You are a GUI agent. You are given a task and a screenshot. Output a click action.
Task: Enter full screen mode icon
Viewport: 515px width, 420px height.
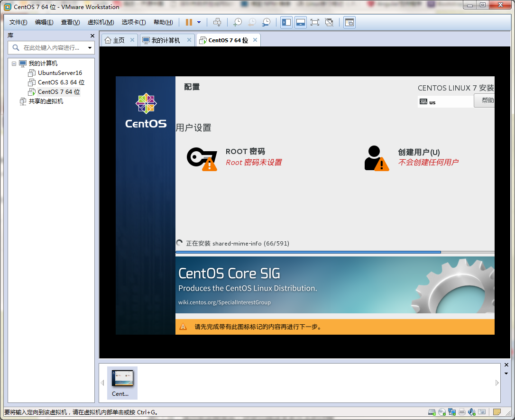315,22
